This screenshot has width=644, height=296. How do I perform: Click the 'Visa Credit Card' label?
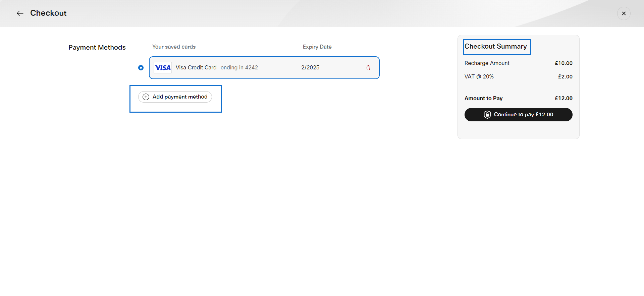pos(196,67)
